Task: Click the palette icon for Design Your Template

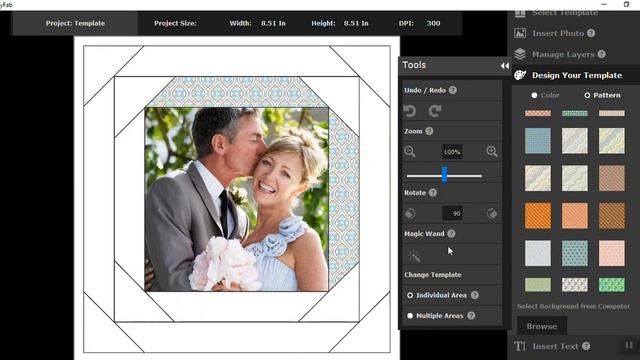Action: click(x=520, y=75)
